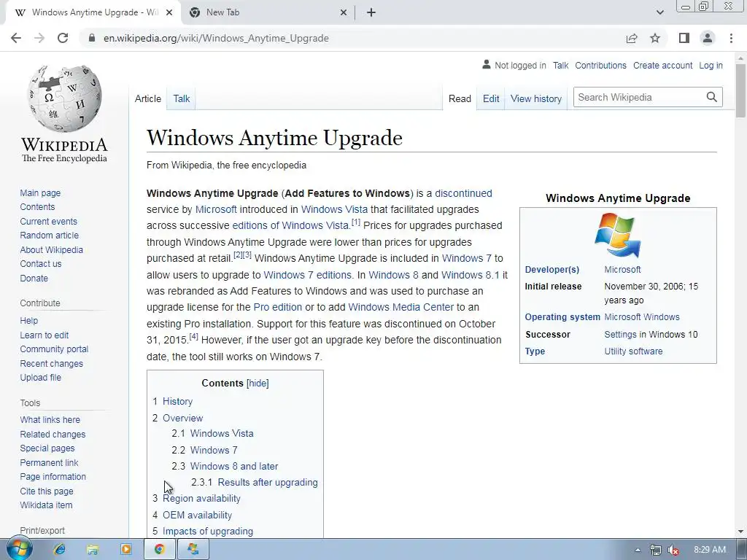Open the View history tab

[536, 98]
